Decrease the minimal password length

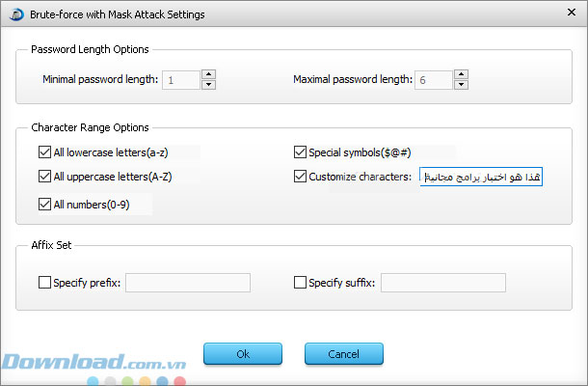pyautogui.click(x=208, y=85)
